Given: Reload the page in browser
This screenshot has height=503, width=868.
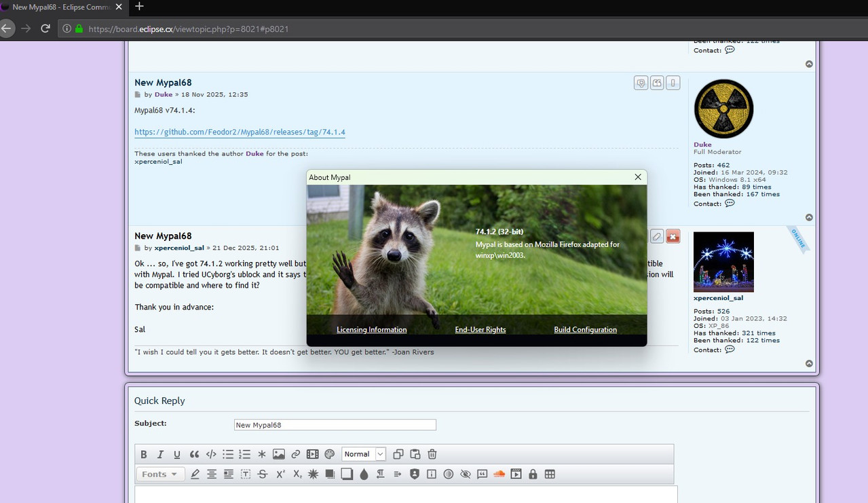Looking at the screenshot, I should point(45,29).
